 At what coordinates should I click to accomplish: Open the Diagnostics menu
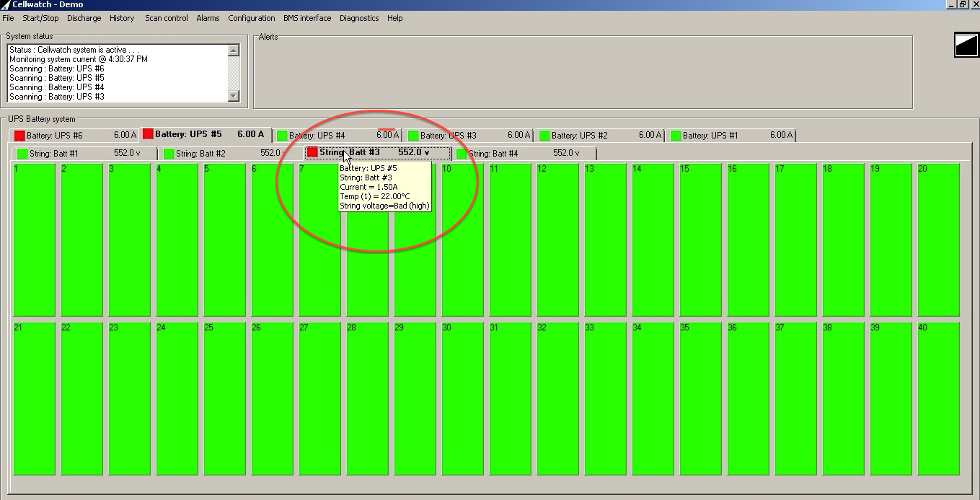tap(359, 18)
